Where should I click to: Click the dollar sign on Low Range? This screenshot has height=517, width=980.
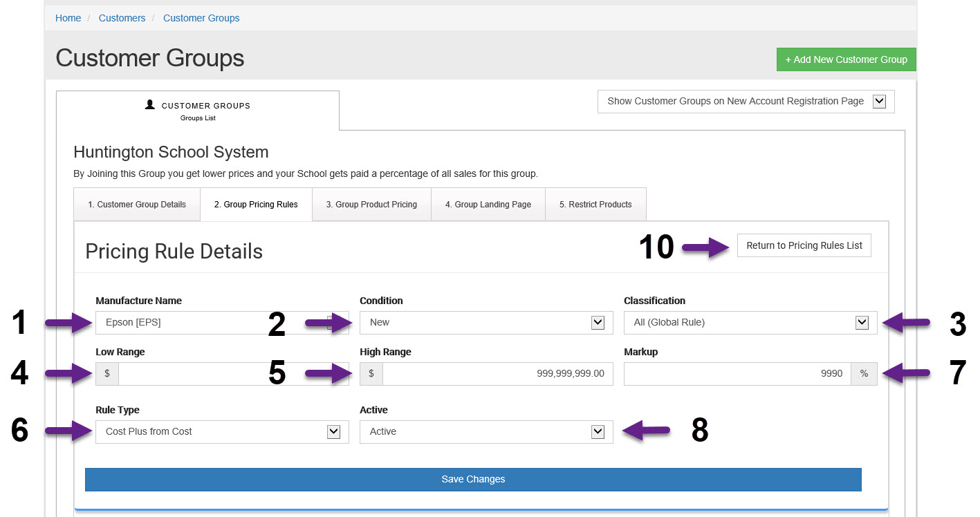(x=107, y=374)
